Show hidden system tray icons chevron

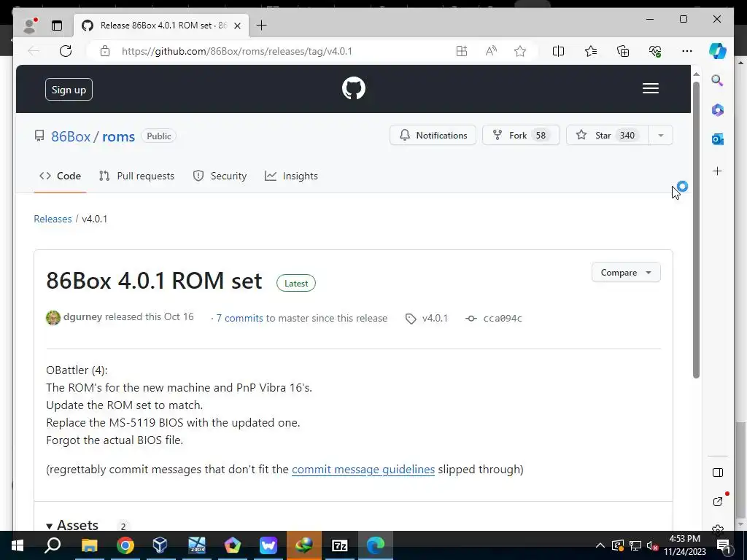click(600, 545)
